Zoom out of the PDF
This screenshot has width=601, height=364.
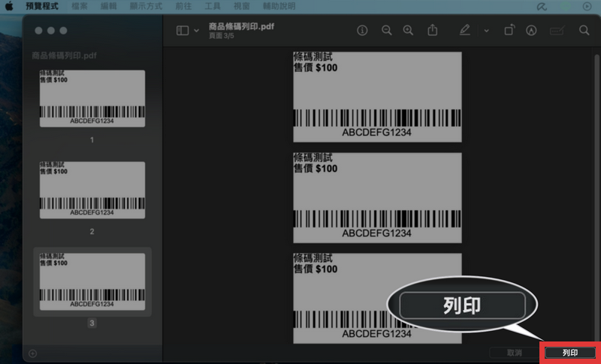point(386,30)
